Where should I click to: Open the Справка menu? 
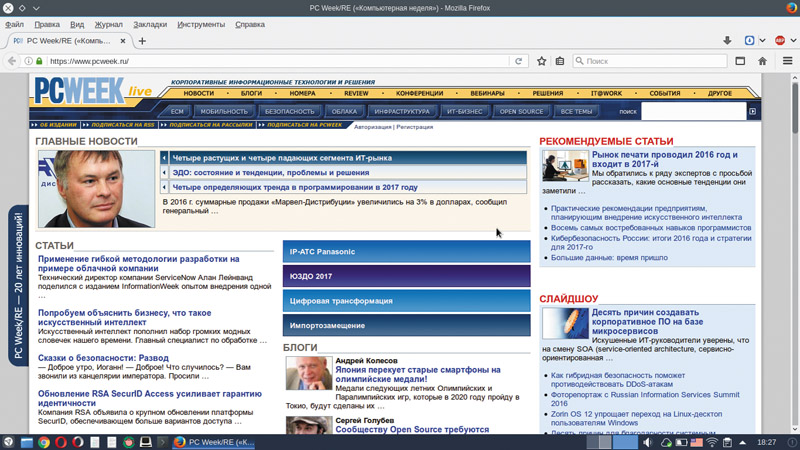(250, 24)
